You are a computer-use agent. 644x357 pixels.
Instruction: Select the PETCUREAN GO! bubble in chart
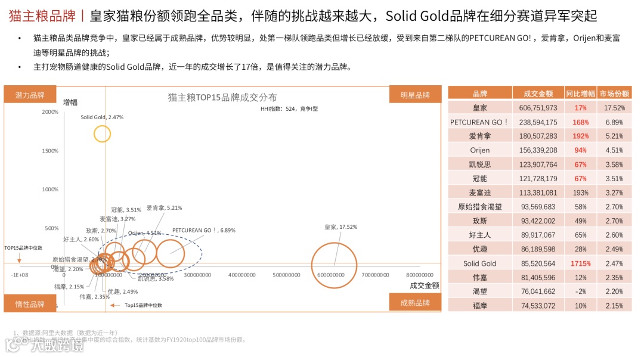pos(171,253)
